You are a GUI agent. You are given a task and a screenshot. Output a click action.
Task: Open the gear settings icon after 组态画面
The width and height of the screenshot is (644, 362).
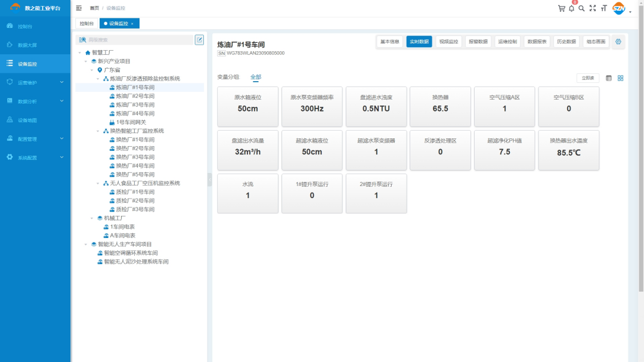(x=618, y=42)
